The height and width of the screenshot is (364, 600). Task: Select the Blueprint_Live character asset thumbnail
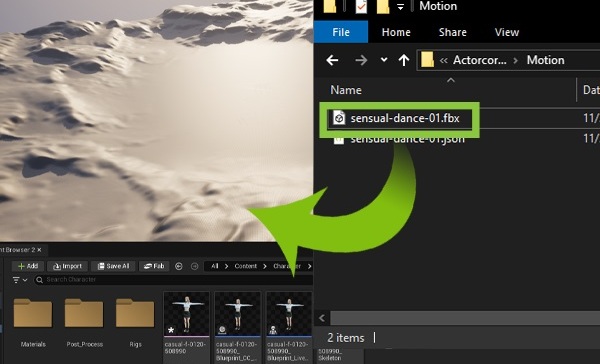pyautogui.click(x=289, y=315)
